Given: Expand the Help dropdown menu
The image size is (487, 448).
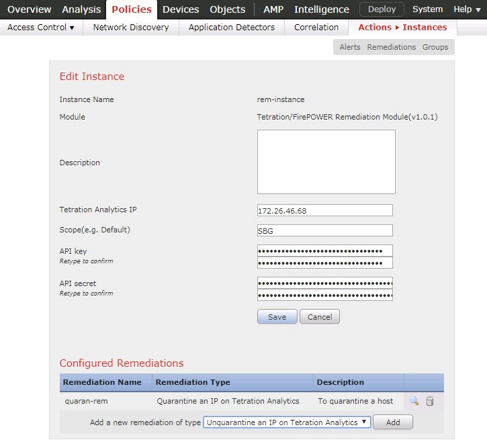Looking at the screenshot, I should tap(467, 9).
